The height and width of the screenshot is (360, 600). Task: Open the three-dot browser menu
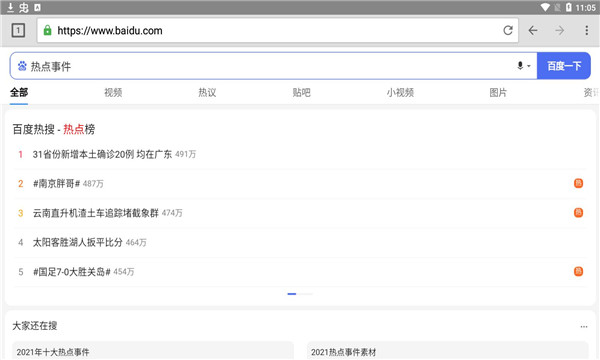pos(587,30)
